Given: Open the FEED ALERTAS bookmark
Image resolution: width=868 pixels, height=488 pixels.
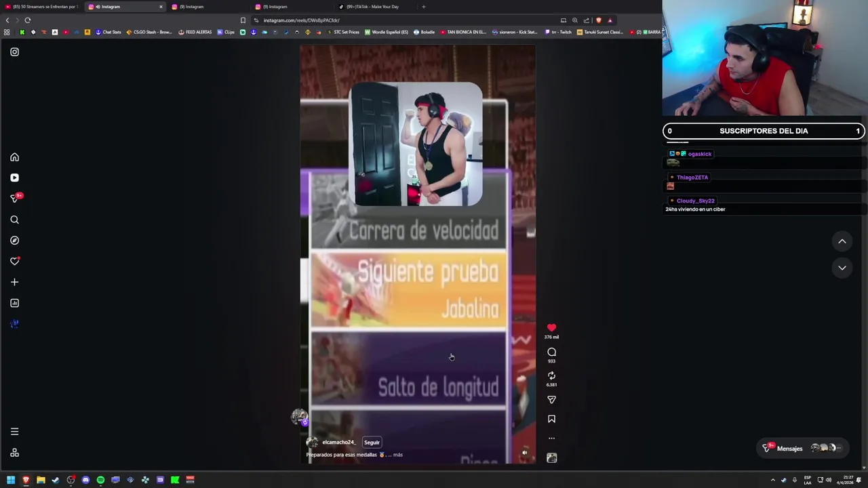Looking at the screenshot, I should tap(195, 32).
